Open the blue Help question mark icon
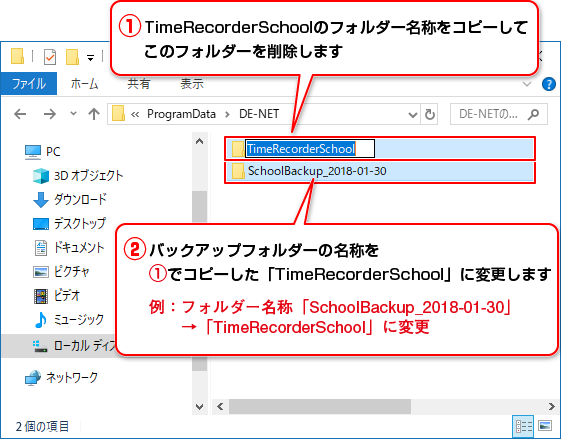The height and width of the screenshot is (439, 561). pyautogui.click(x=548, y=84)
